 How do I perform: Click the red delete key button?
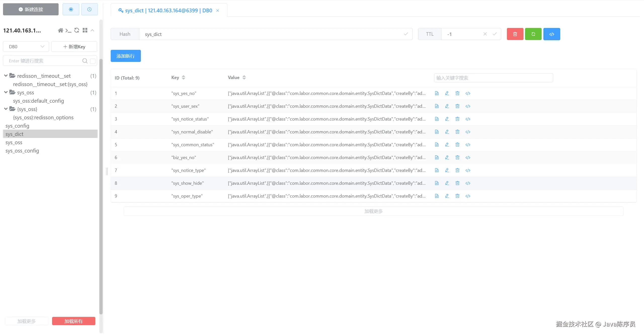click(x=515, y=34)
